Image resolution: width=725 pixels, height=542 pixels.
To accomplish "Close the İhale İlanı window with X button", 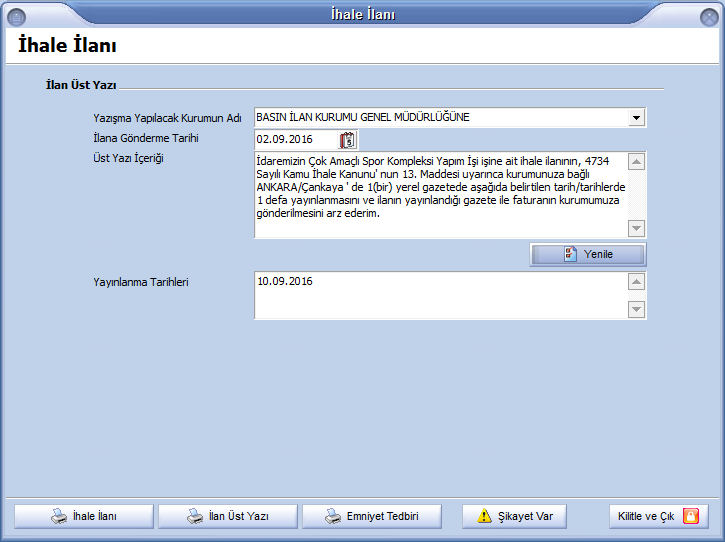I will pyautogui.click(x=707, y=13).
